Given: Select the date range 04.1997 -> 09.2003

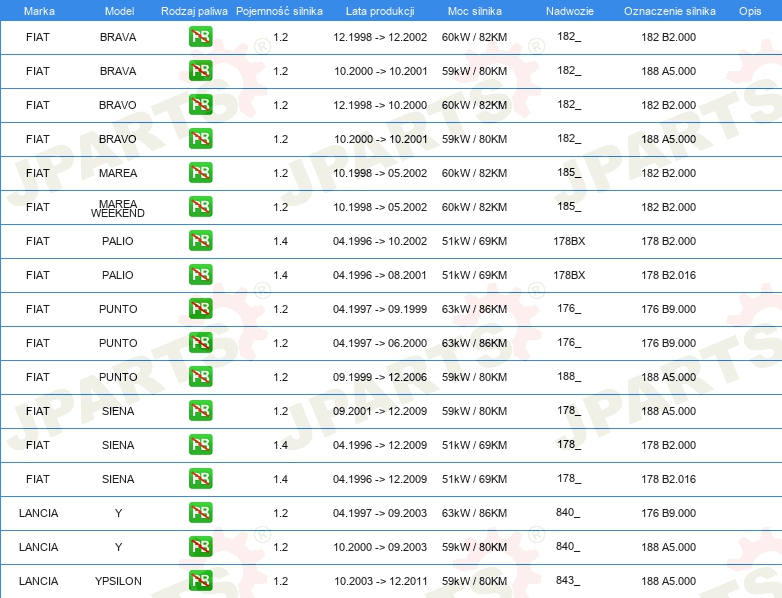Looking at the screenshot, I should click(380, 513).
